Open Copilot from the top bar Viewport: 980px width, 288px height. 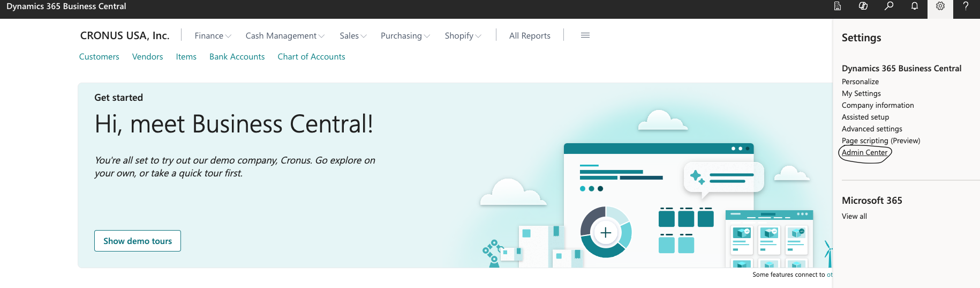pos(863,6)
